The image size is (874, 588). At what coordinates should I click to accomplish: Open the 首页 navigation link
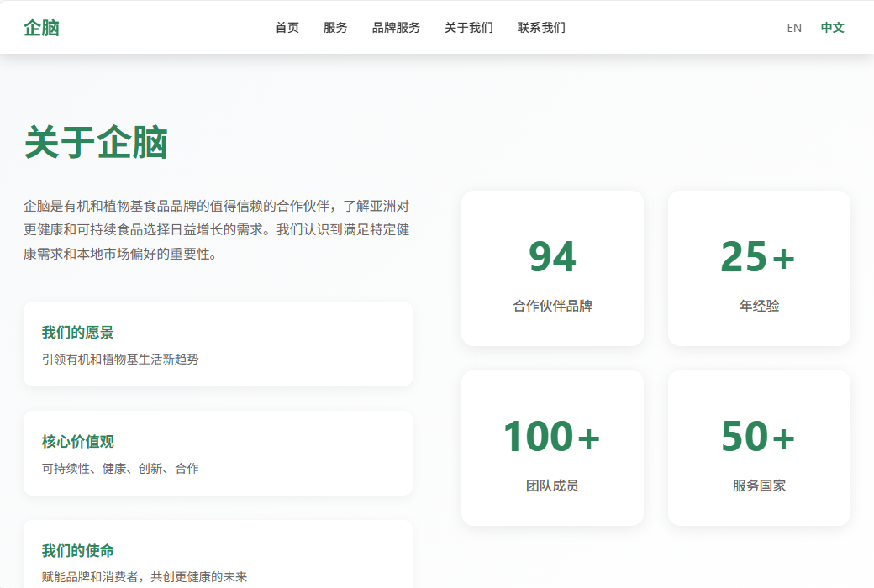287,28
